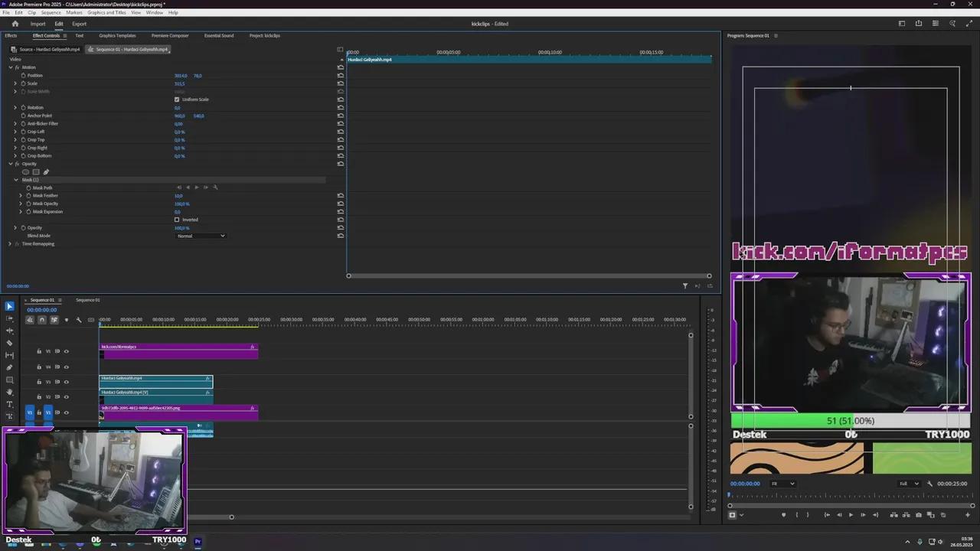Add Marker in Program monitor controls
Viewport: 980px width, 551px height.
click(x=784, y=515)
